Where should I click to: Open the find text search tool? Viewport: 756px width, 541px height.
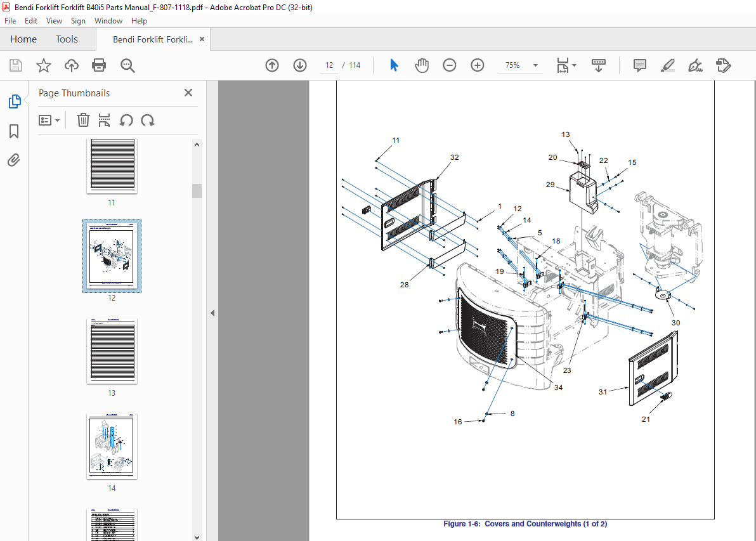[127, 65]
